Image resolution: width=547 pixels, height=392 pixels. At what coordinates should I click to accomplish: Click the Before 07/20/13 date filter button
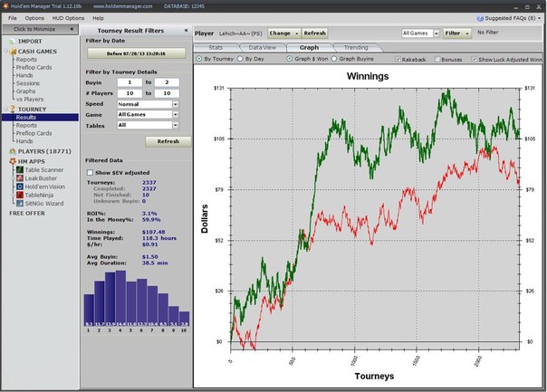(137, 53)
